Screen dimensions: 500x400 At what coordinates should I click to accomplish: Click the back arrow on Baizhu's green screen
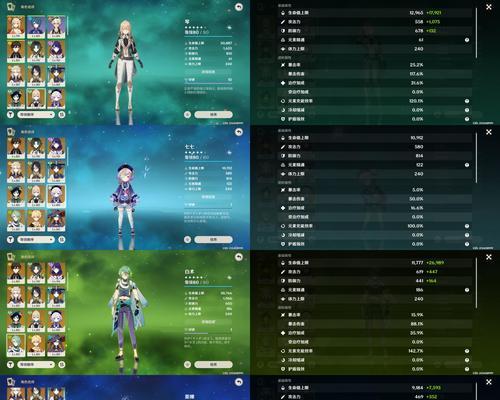point(239,257)
